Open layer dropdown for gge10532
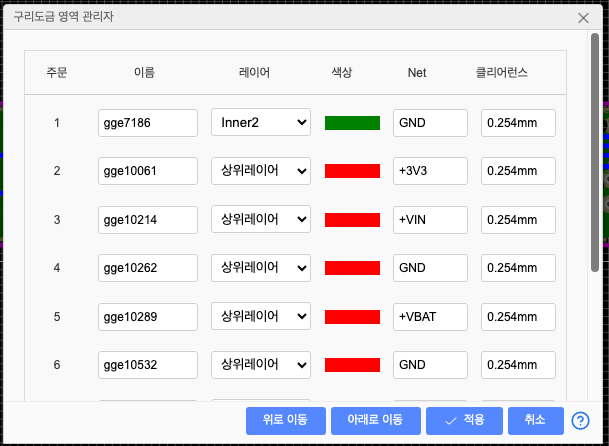This screenshot has width=609, height=446. coord(261,364)
